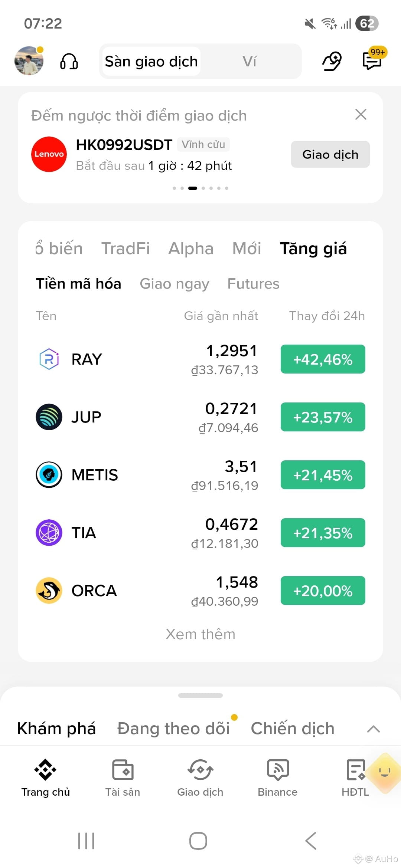Select the Futures sub-tab
The height and width of the screenshot is (868, 401).
coord(253,284)
